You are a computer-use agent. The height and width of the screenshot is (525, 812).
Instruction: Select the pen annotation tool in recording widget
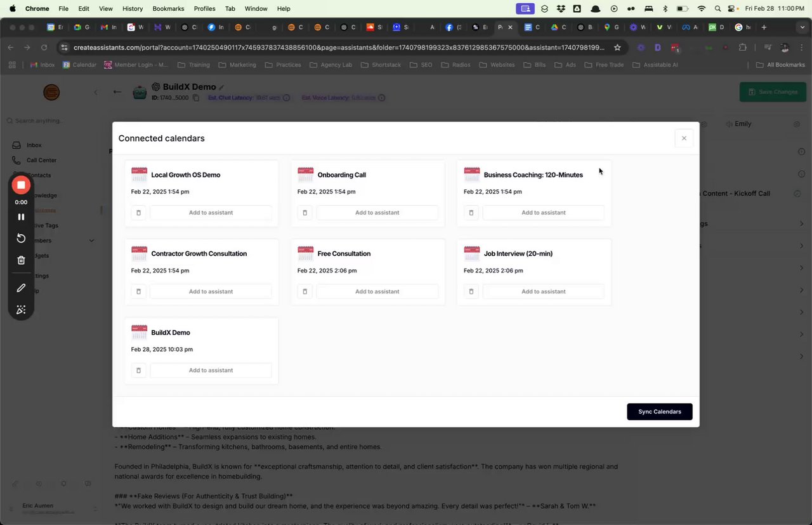[21, 288]
